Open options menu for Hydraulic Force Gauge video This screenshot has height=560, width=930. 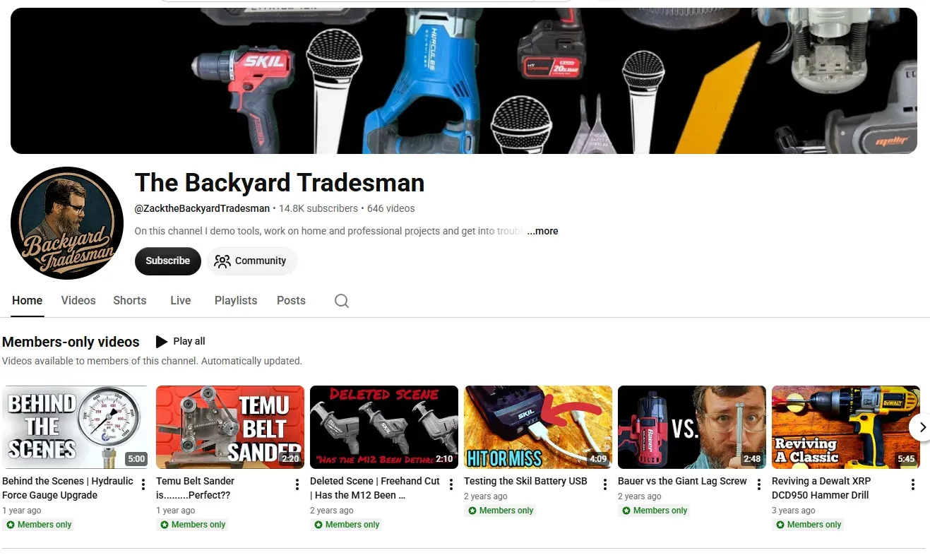click(143, 484)
